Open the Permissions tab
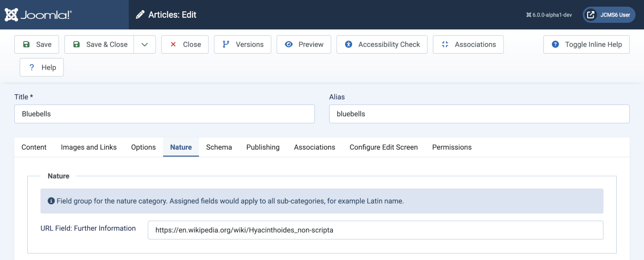This screenshot has height=260, width=644. [x=452, y=147]
